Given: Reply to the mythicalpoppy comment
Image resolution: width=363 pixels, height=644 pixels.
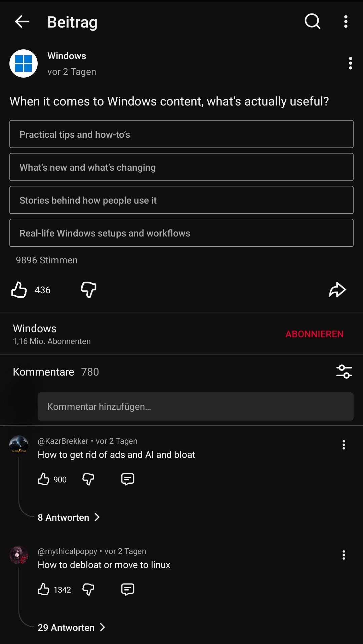Looking at the screenshot, I should tap(127, 589).
